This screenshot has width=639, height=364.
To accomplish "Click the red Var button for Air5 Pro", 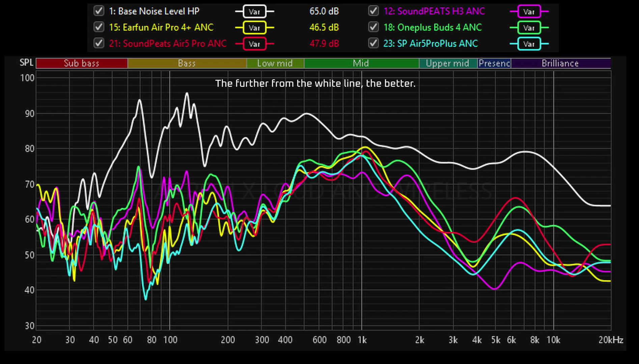I will [254, 44].
